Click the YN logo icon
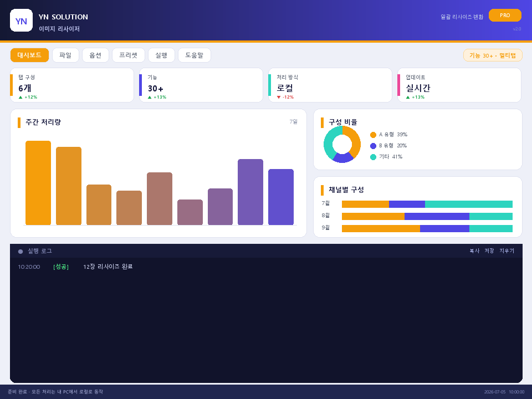 22,21
